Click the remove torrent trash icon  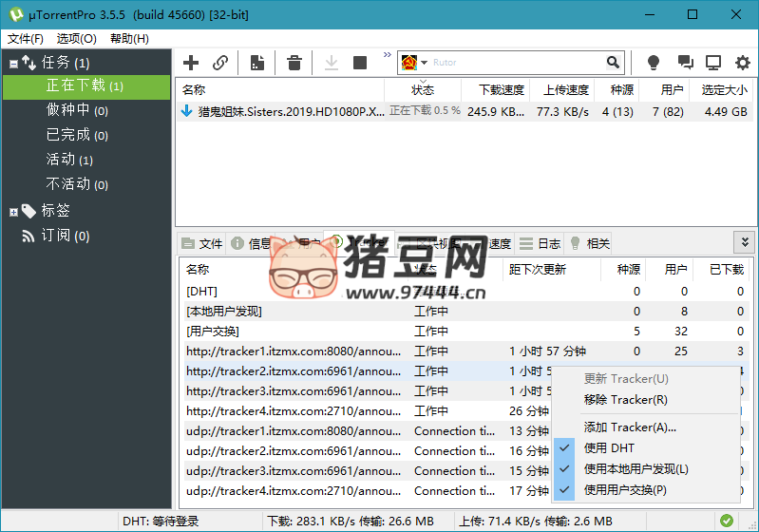coord(294,63)
